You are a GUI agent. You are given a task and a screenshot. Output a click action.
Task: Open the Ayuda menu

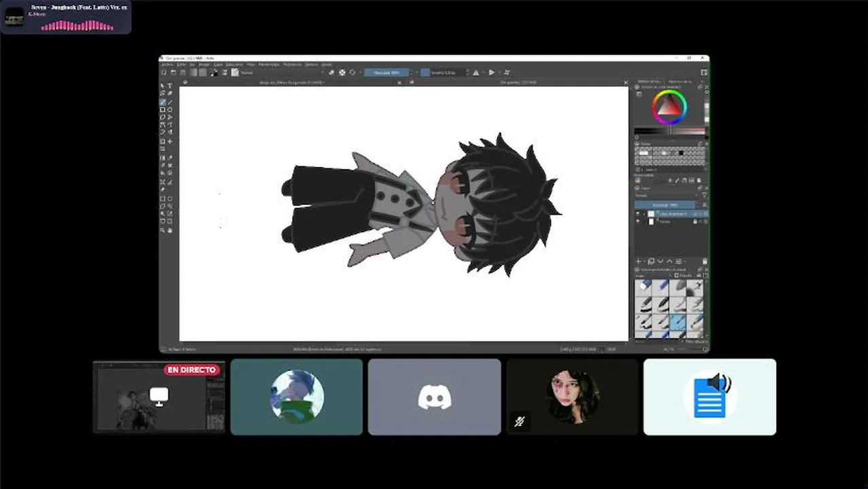point(327,65)
